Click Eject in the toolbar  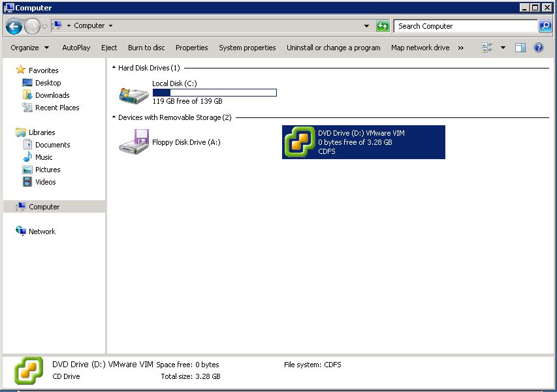[x=109, y=48]
